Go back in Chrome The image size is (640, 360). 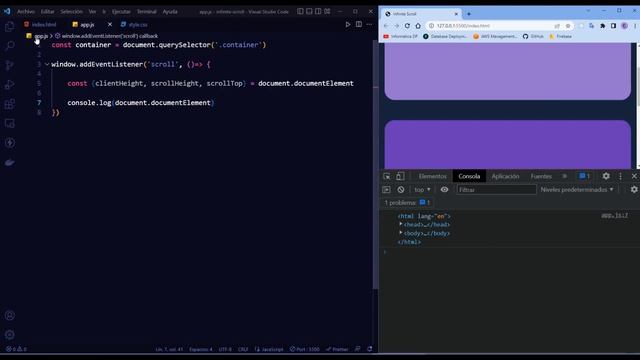[386, 26]
